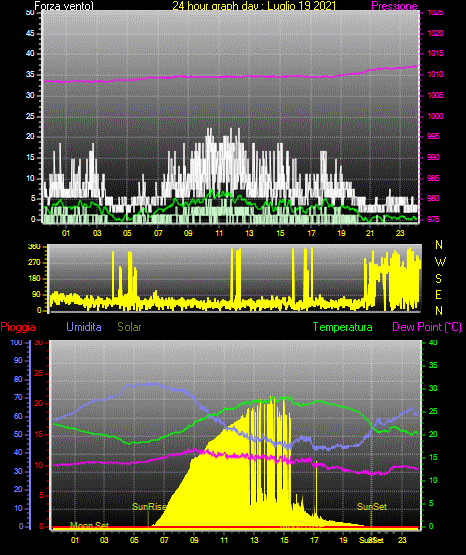Click the Moon Set marker label
Screen dimensions: 466x555
click(89, 525)
